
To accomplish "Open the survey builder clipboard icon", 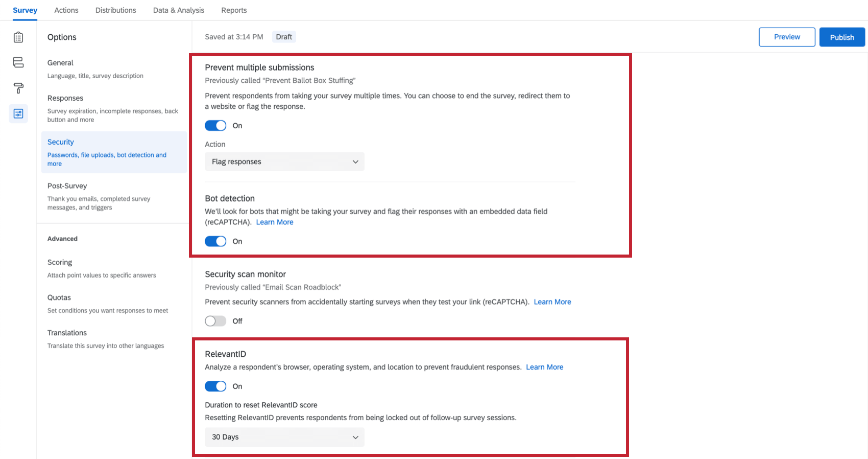I will pos(18,37).
